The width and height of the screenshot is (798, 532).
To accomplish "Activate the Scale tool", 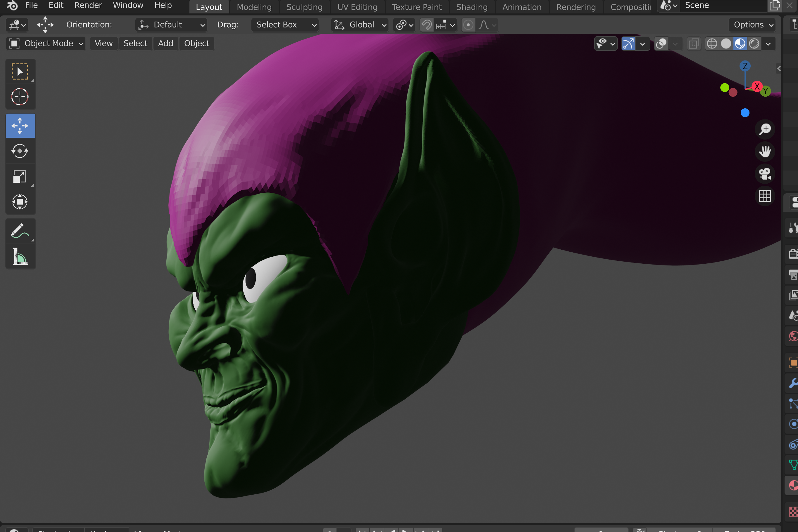I will click(20, 176).
